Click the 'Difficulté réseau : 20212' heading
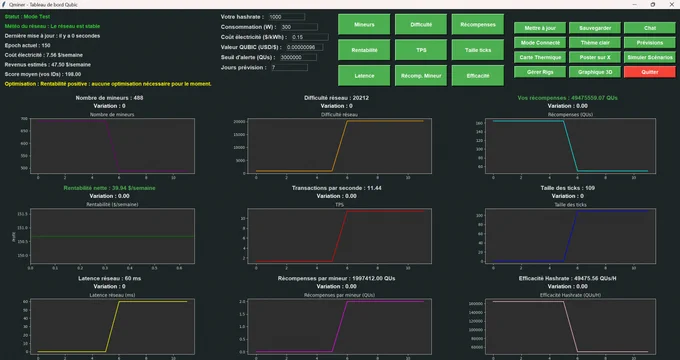Viewport: 680px width, 360px height. click(337, 98)
